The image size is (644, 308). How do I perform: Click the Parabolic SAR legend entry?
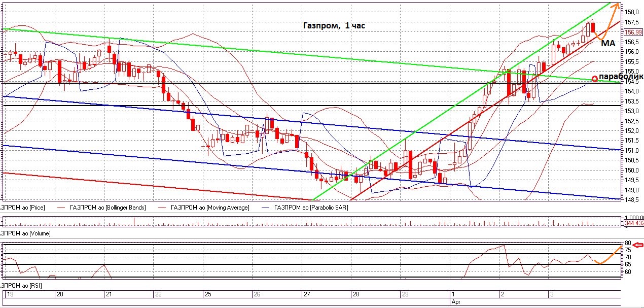(311, 208)
